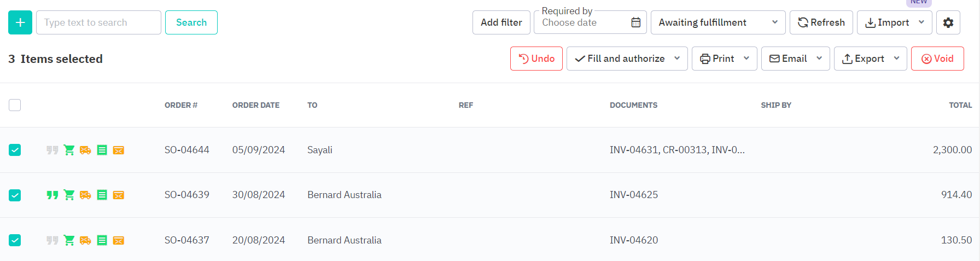Open the calendar icon in Required by
Image resolution: width=980 pixels, height=261 pixels.
(635, 22)
